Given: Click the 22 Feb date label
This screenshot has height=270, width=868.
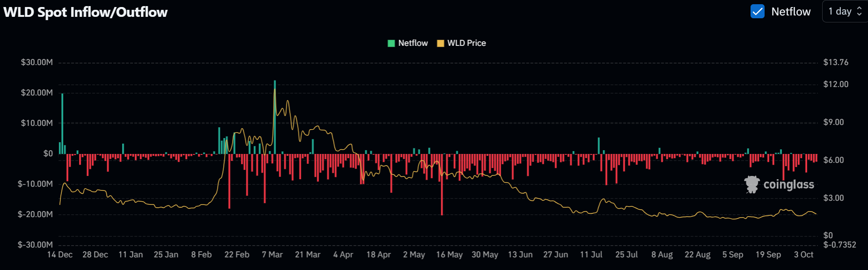Looking at the screenshot, I should coord(237,255).
